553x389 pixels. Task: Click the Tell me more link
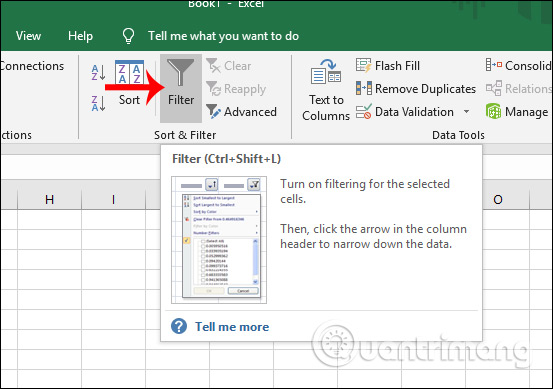(232, 327)
